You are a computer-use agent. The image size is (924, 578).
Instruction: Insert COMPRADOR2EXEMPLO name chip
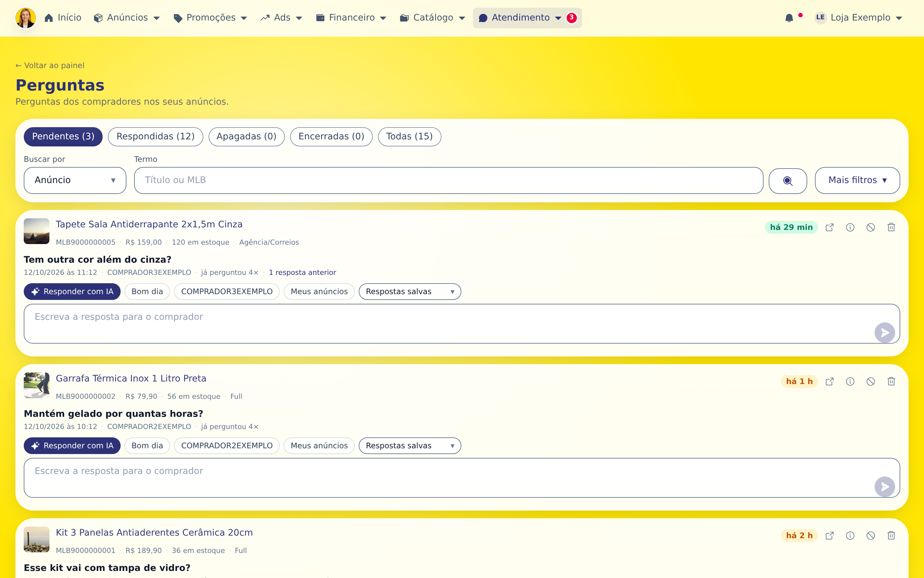[x=227, y=446]
